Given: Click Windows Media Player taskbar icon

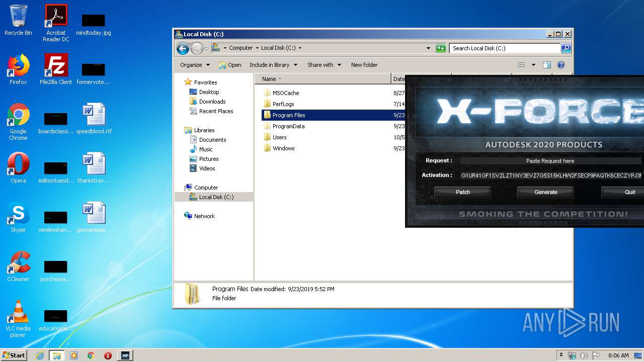Looking at the screenshot, I should pos(74,355).
